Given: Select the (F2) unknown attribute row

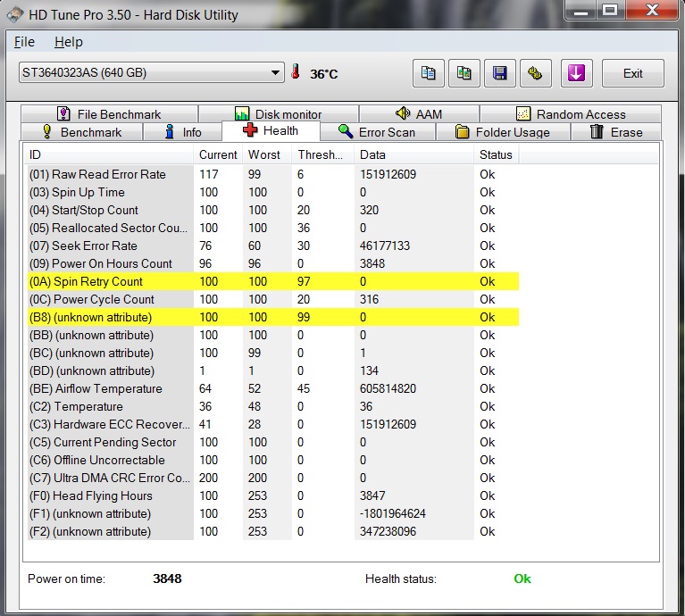Looking at the screenshot, I should (x=273, y=532).
